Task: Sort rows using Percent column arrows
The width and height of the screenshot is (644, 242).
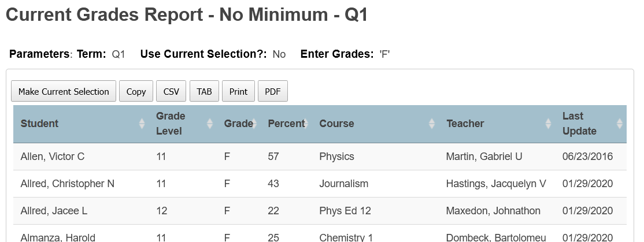Action: click(x=306, y=124)
